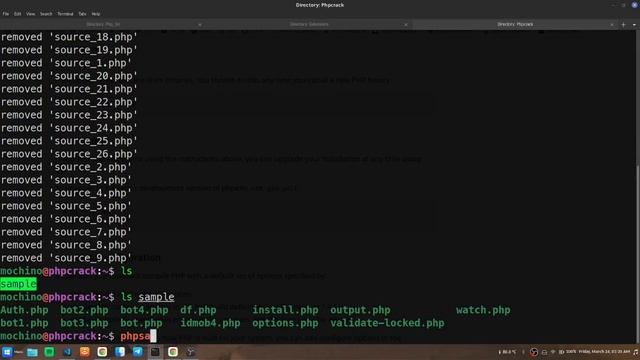Click the line removed 'source_9.php'
Image resolution: width=640 pixels, height=360 pixels.
click(x=66, y=258)
